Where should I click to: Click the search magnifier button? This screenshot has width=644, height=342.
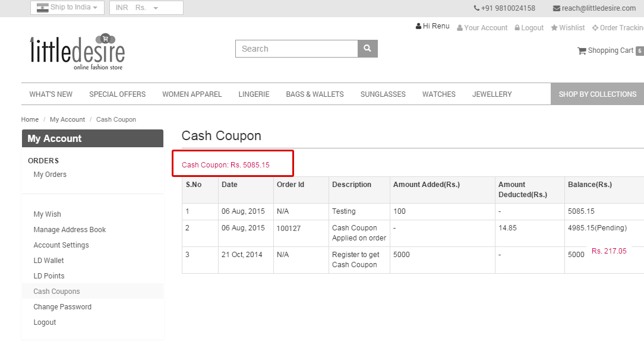[368, 49]
